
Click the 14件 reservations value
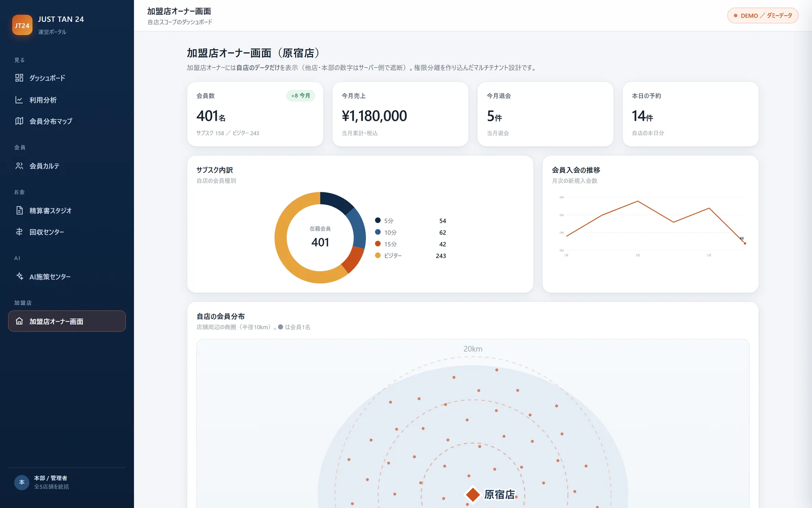[642, 116]
